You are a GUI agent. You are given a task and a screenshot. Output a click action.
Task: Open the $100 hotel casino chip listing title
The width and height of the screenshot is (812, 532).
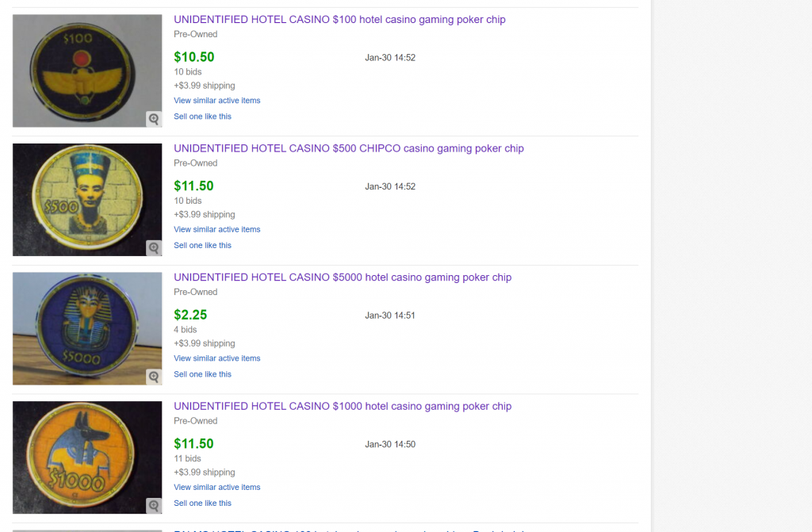pos(339,20)
